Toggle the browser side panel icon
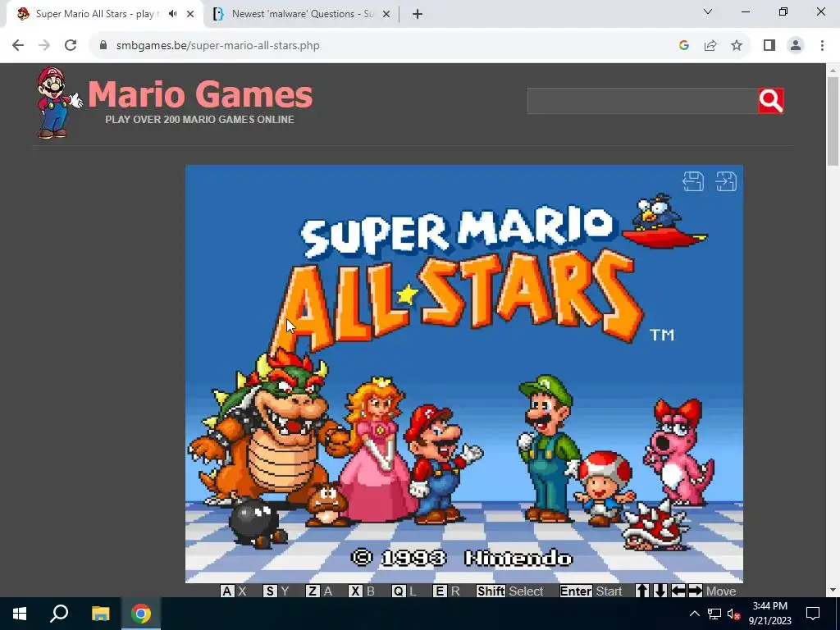840x630 pixels. pos(769,46)
